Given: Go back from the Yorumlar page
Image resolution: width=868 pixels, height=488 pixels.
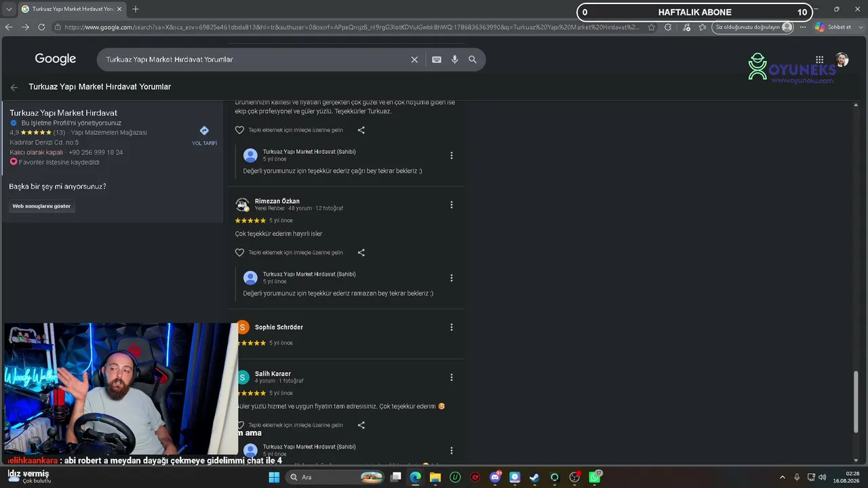Looking at the screenshot, I should coord(14,87).
